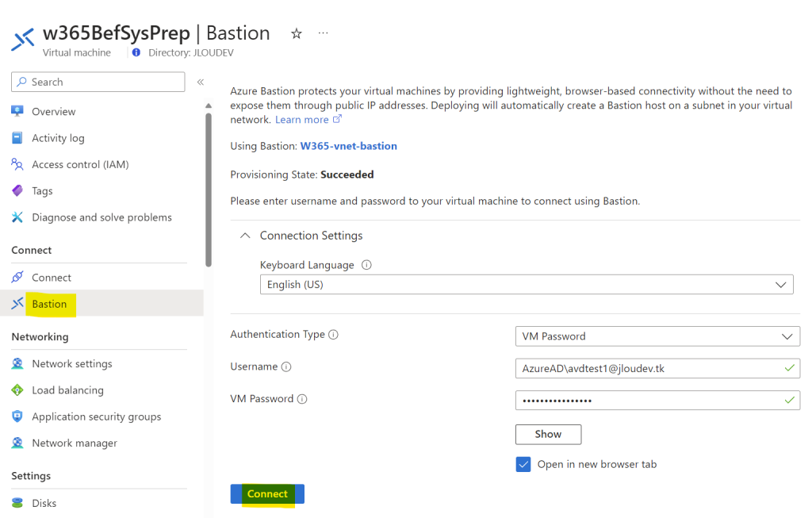Click into the VM Password field
Viewport: 812px width, 518px height.
657,401
